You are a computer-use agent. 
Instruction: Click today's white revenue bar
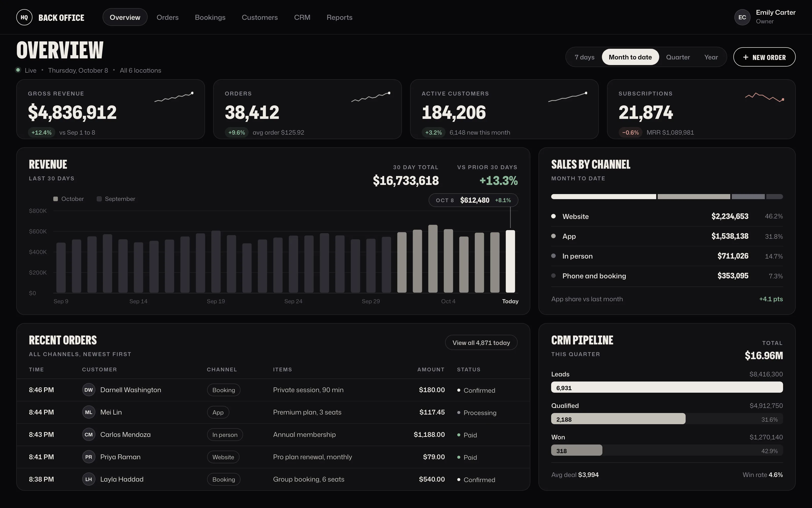click(510, 261)
